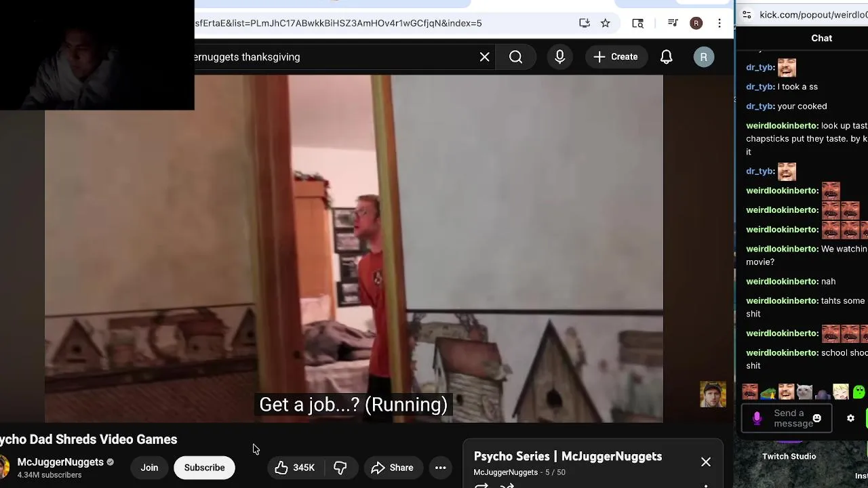Open site info icon in Kick popout
The image size is (868, 488).
click(x=746, y=15)
